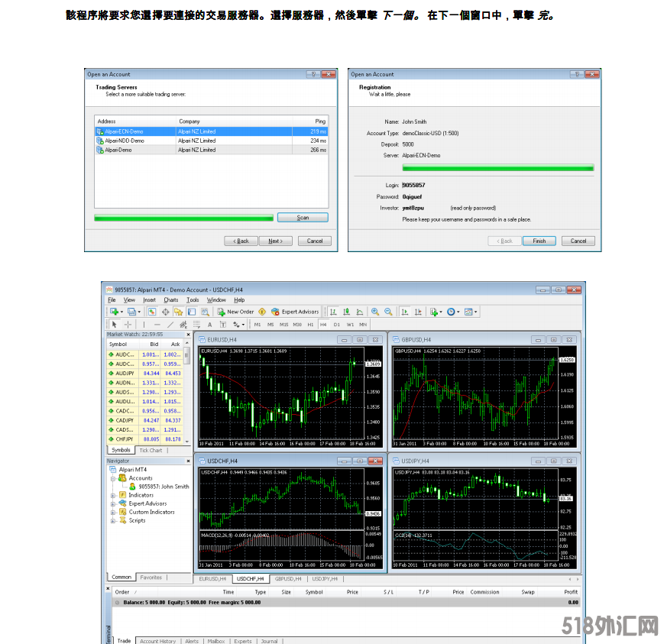Select the Vertical Line drawing tool
This screenshot has width=664, height=644.
tap(144, 325)
